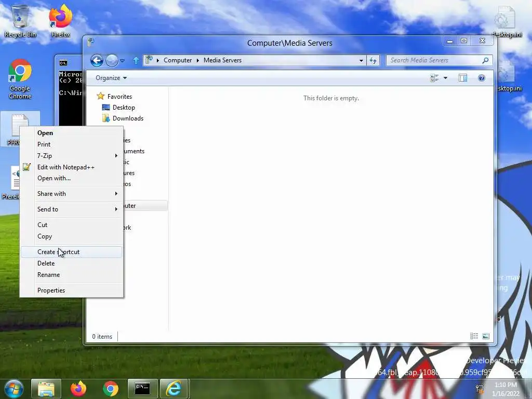
Task: Go up one folder with the blue arrow
Action: 136,60
